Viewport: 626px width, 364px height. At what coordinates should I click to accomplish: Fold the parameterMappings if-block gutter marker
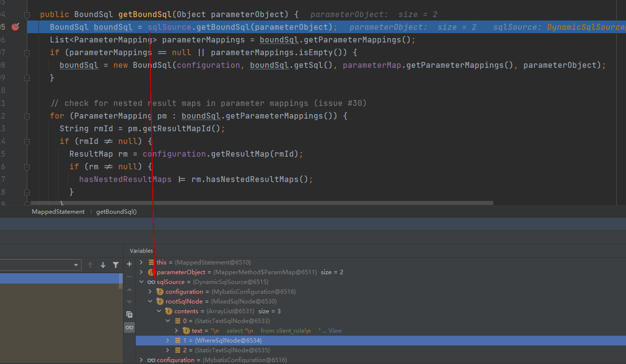(27, 53)
